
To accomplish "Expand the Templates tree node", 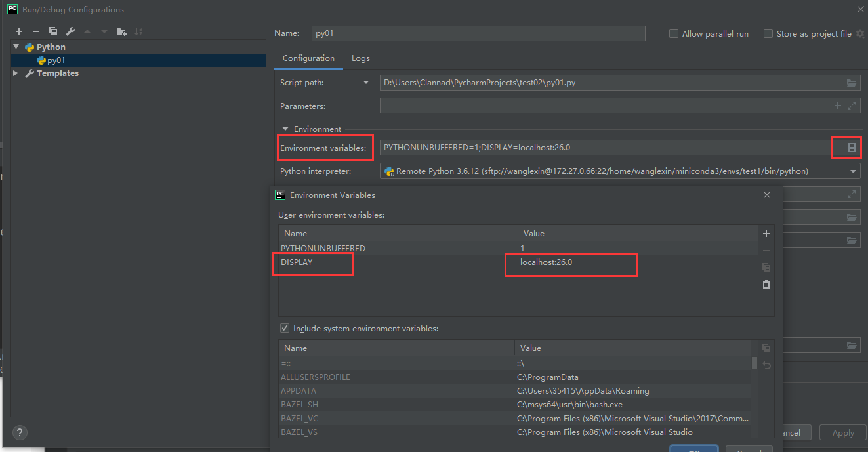I will (16, 73).
